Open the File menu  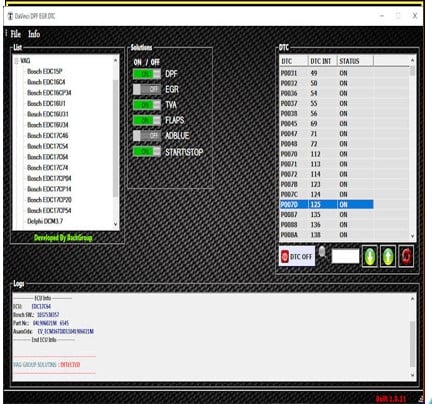pos(16,34)
